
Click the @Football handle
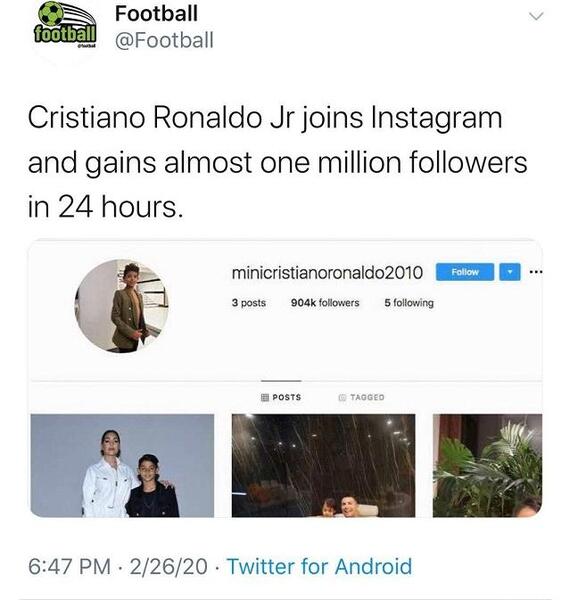coord(164,40)
